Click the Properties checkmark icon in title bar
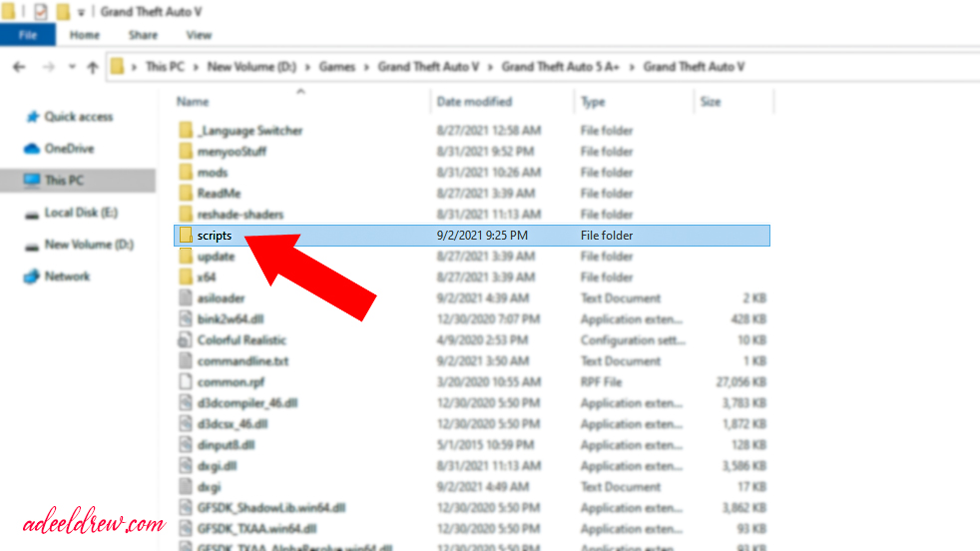 pyautogui.click(x=41, y=11)
